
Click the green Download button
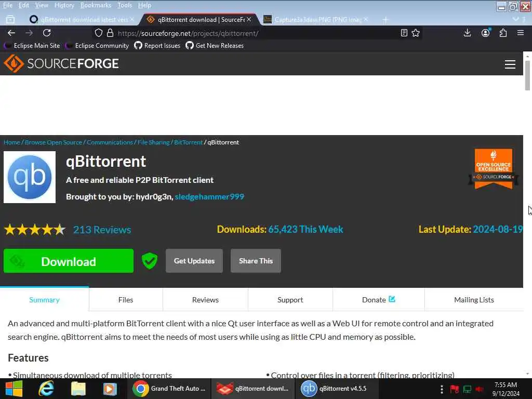69,261
